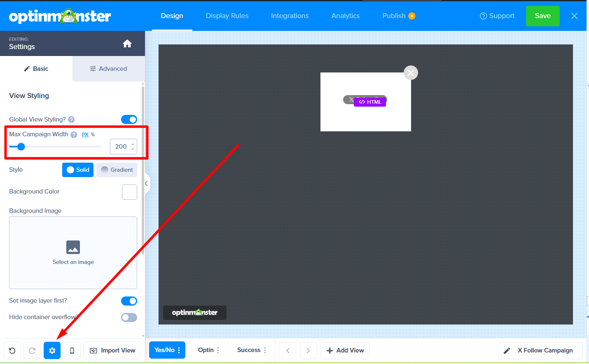
Task: Toggle Global View Styling switch
Action: click(129, 119)
